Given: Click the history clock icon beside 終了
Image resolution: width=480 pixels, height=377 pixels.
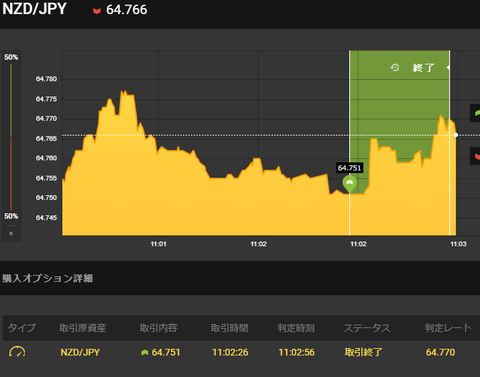Looking at the screenshot, I should coord(395,68).
